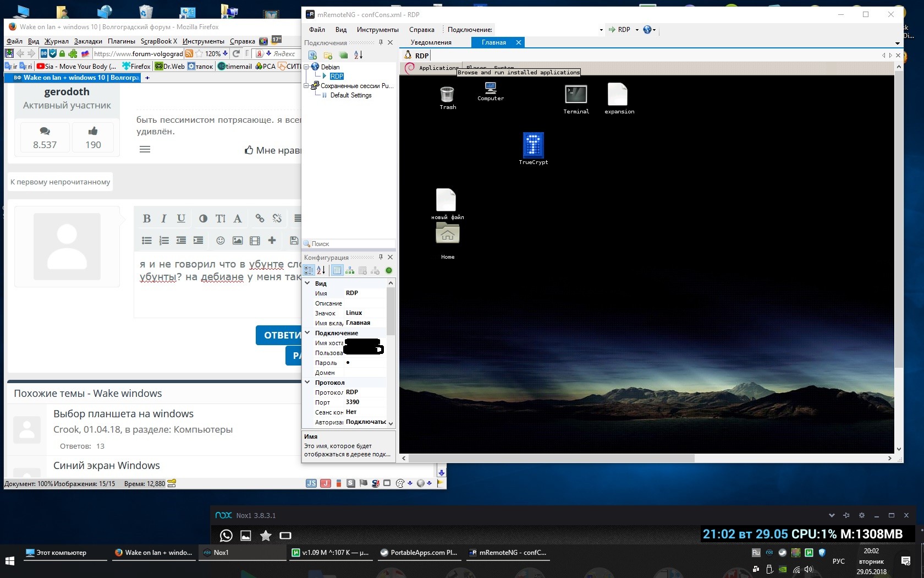Open TrueCrypt on the remote desktop
This screenshot has width=924, height=578.
click(533, 146)
